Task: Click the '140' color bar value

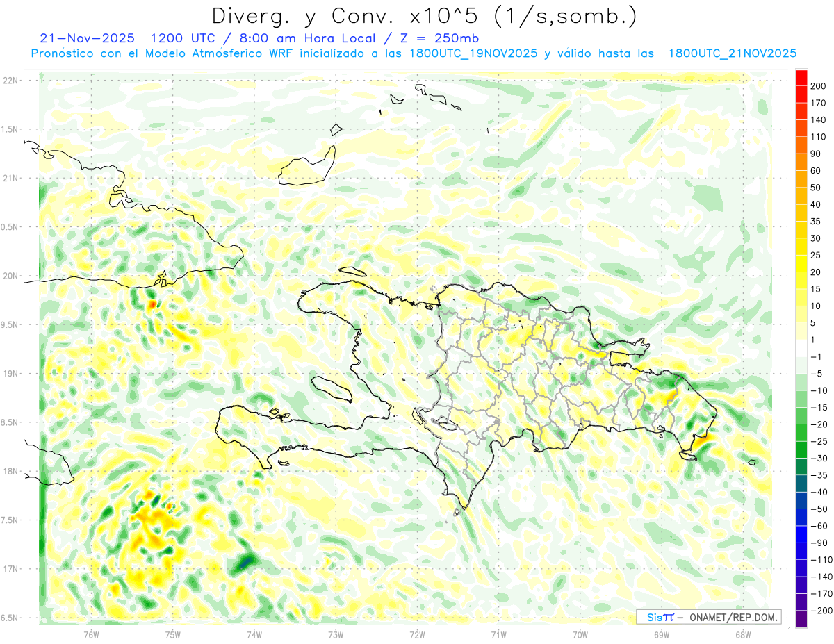Action: coord(819,119)
